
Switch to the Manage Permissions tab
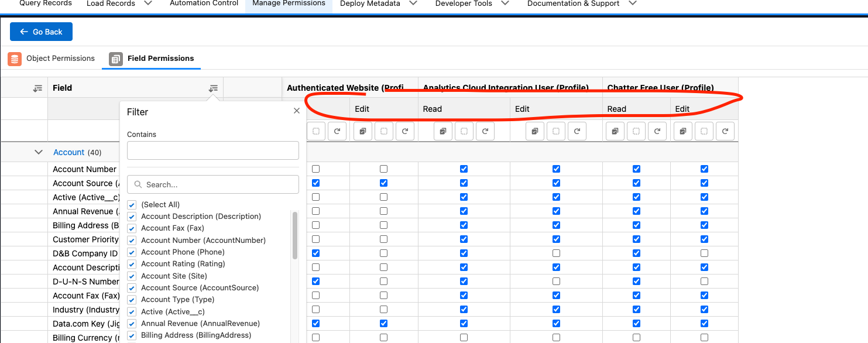pos(289,3)
